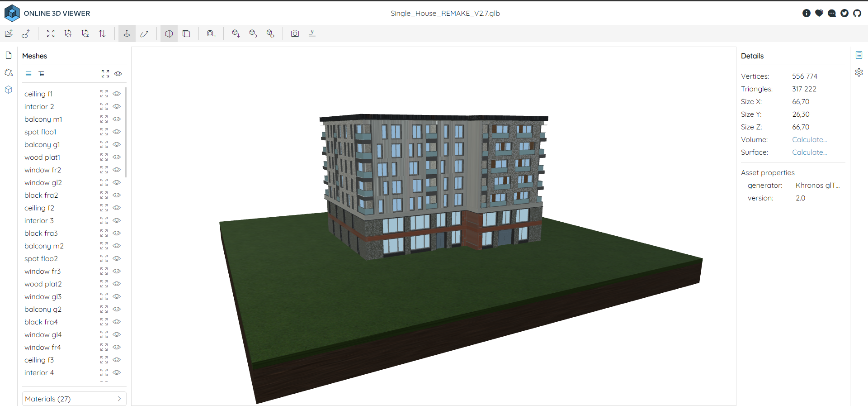Screen dimensions: 868x410
Task: Open a model from a URL link
Action: click(x=25, y=33)
